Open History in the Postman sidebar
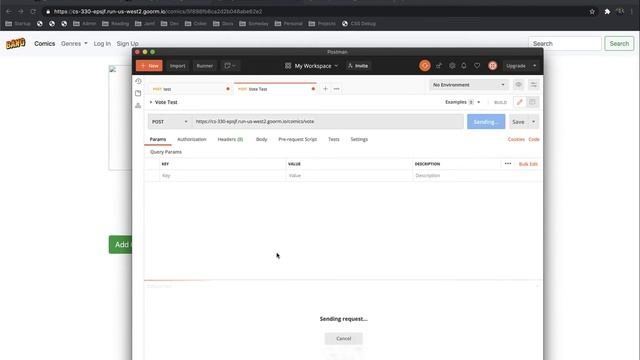This screenshot has height=360, width=640. point(138,81)
